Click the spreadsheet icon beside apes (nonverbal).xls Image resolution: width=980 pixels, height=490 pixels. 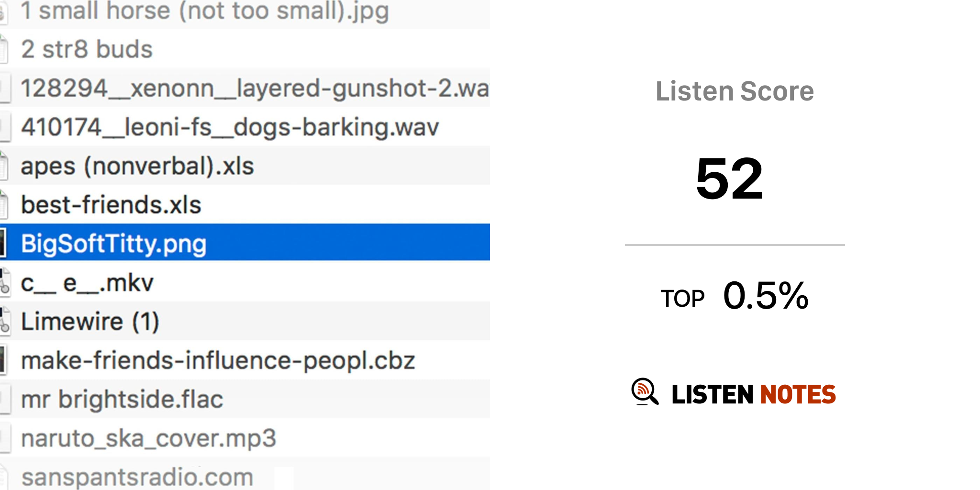point(3,166)
